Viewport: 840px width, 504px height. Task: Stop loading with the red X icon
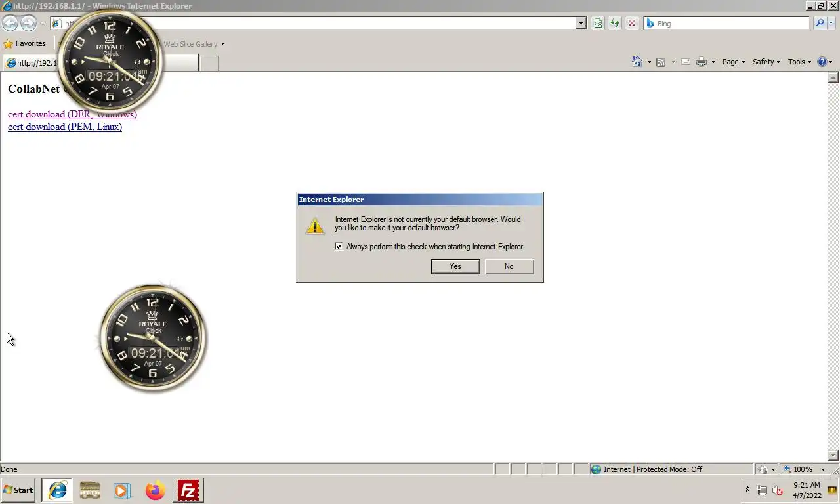tap(632, 24)
